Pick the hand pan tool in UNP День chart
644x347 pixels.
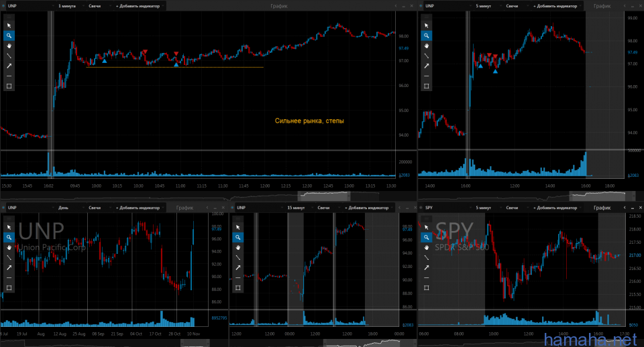coord(9,247)
